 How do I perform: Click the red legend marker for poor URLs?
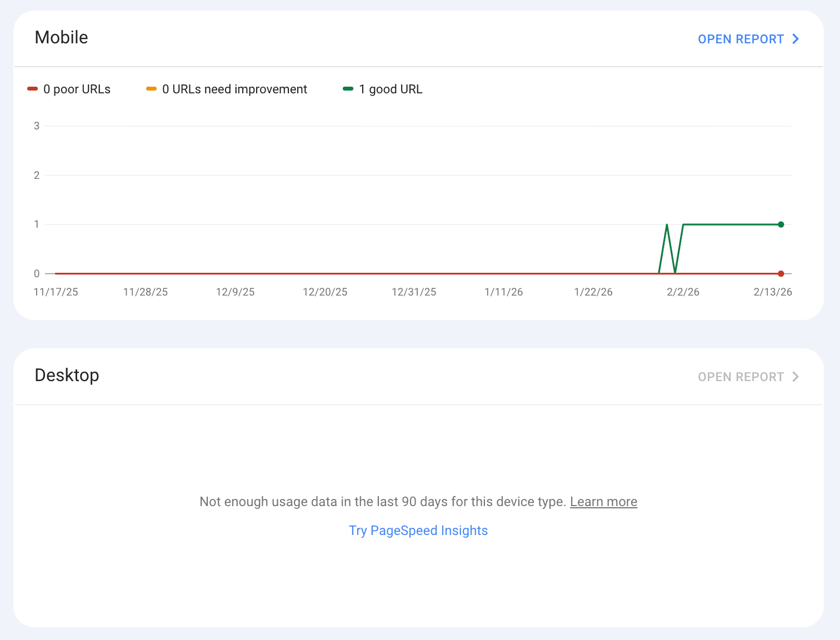point(32,89)
